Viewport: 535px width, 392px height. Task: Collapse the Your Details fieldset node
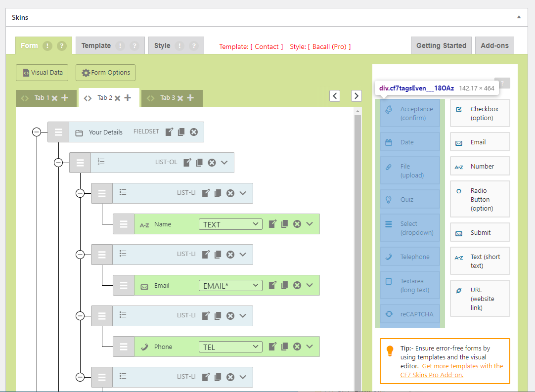36,132
